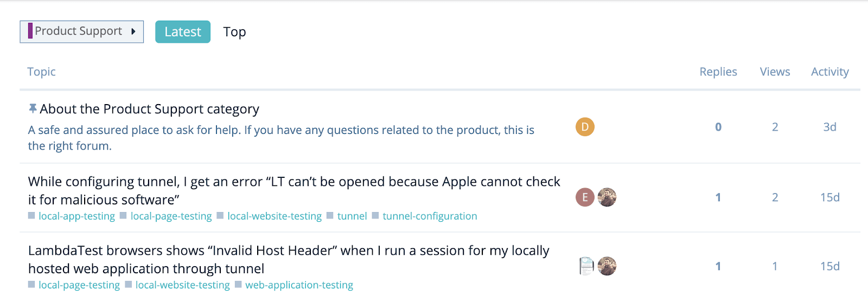Screen dimensions: 868x296
Task: Open the Apple malicious software tunnel topic
Action: point(293,182)
